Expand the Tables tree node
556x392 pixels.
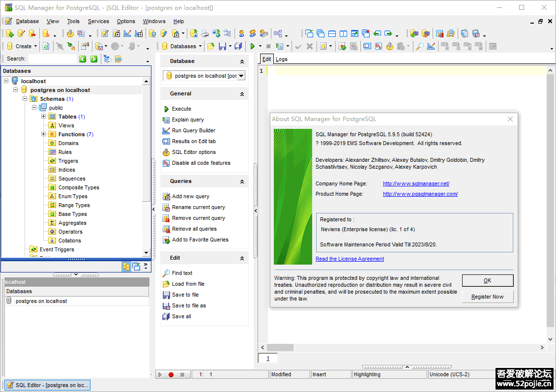(x=43, y=117)
